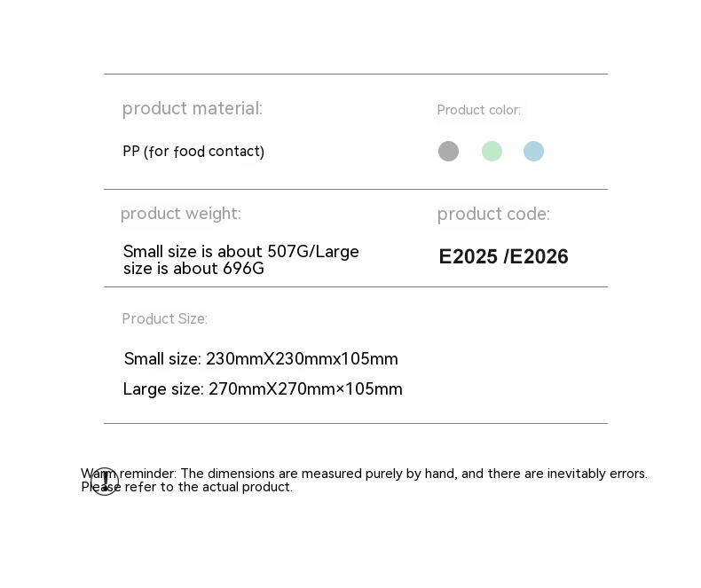Click the "product weight:" heading

tap(181, 214)
